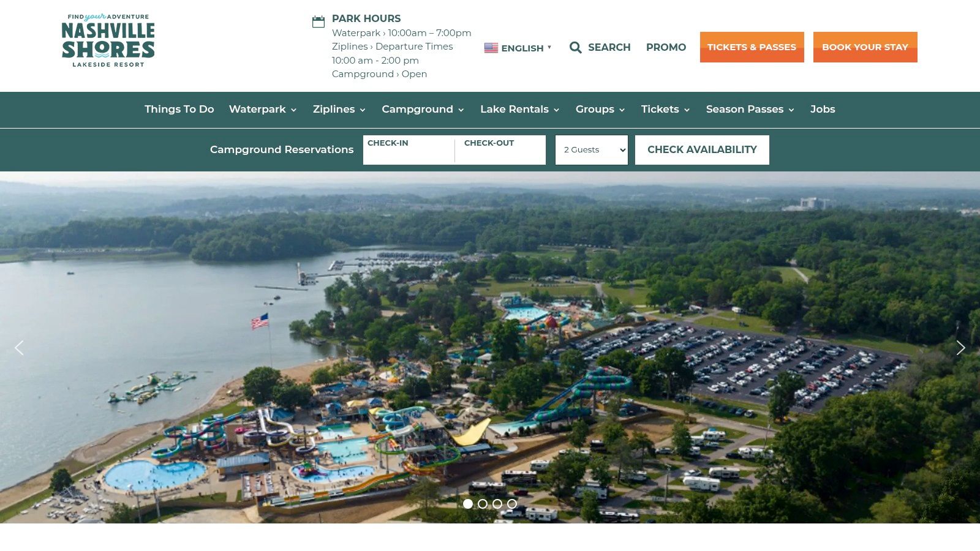Click the Book Your Stay button

pos(865,47)
